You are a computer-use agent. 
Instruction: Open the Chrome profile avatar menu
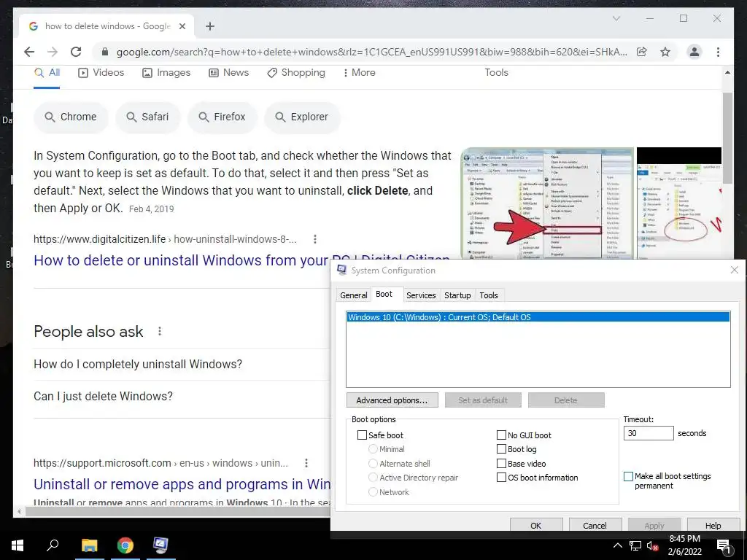coord(694,52)
